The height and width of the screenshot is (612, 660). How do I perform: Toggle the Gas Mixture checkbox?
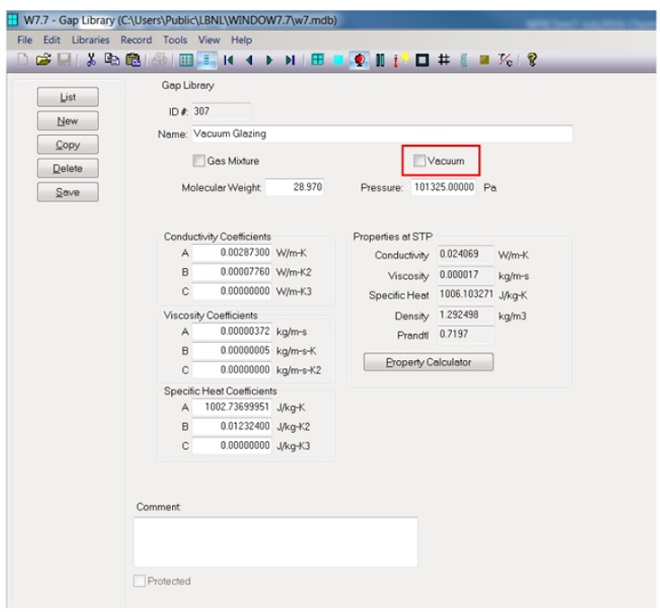coord(198,160)
